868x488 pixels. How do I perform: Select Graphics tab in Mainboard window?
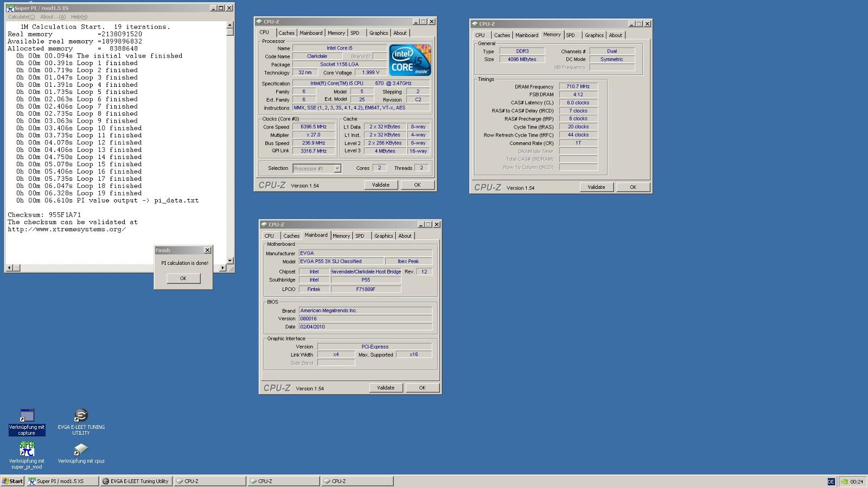click(384, 236)
